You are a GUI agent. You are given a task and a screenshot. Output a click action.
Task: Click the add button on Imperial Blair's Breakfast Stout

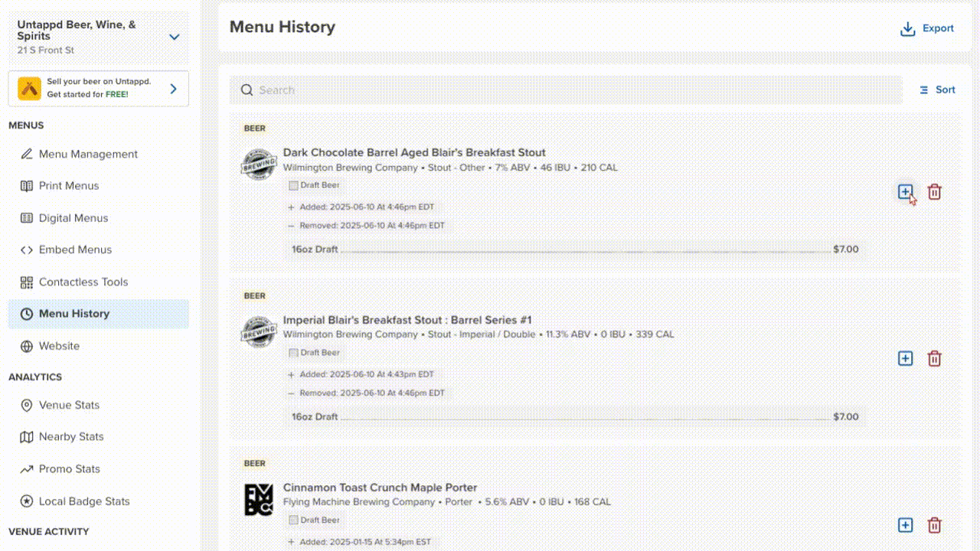click(x=906, y=357)
